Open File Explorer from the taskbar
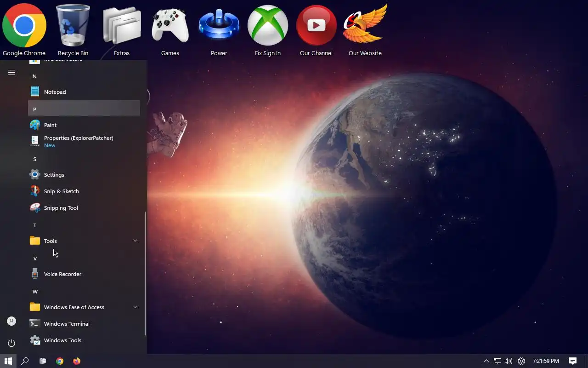588x368 pixels. [43, 361]
